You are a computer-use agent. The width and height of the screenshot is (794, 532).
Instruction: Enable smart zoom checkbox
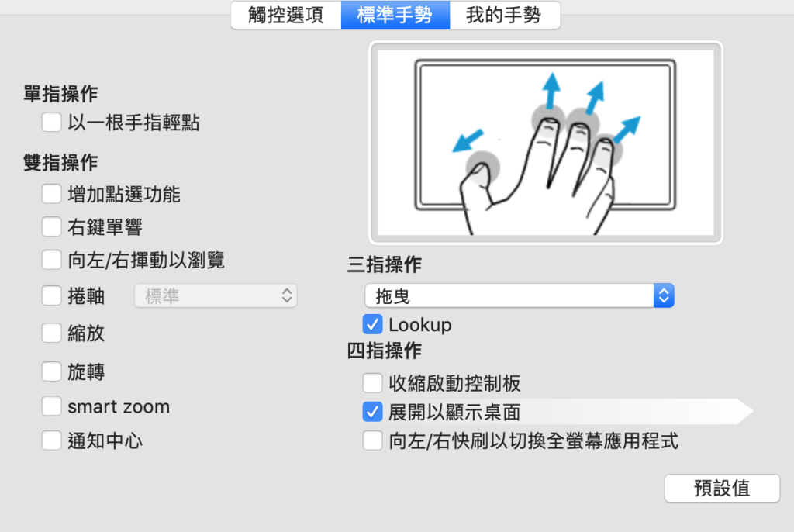coord(52,406)
